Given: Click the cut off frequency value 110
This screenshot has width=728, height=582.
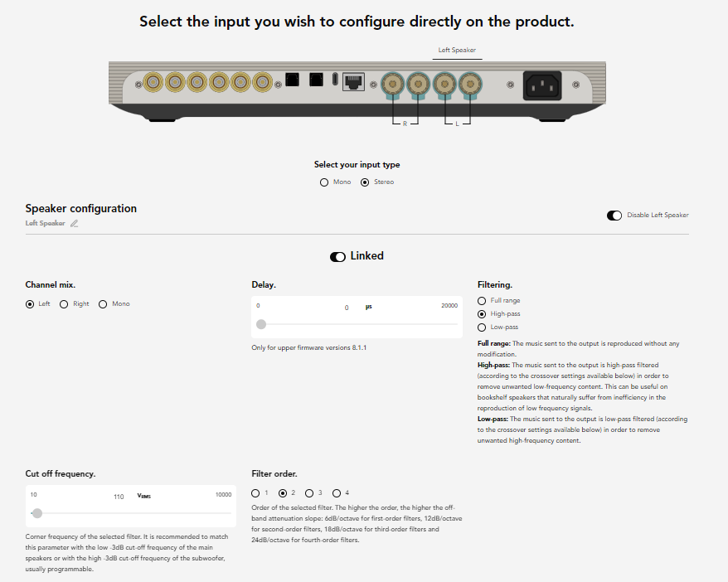Looking at the screenshot, I should click(119, 497).
